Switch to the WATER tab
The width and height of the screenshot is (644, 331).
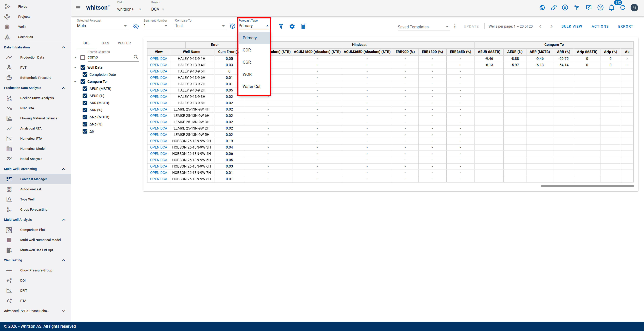point(125,43)
